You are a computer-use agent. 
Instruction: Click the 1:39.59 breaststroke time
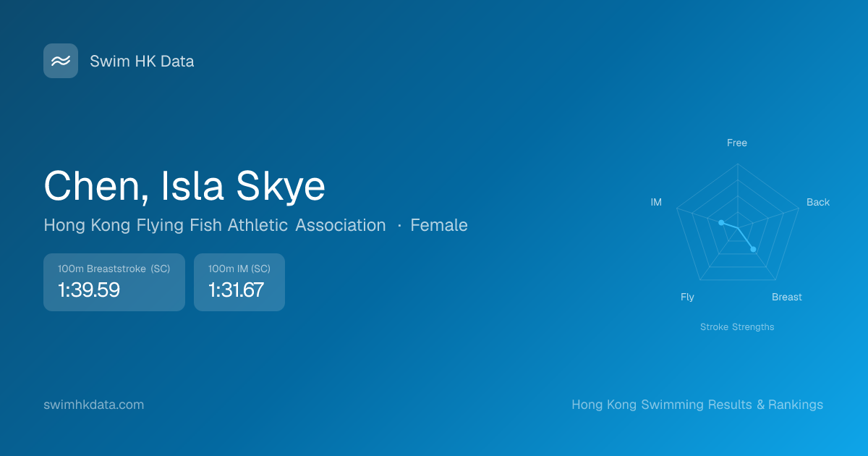tap(89, 290)
